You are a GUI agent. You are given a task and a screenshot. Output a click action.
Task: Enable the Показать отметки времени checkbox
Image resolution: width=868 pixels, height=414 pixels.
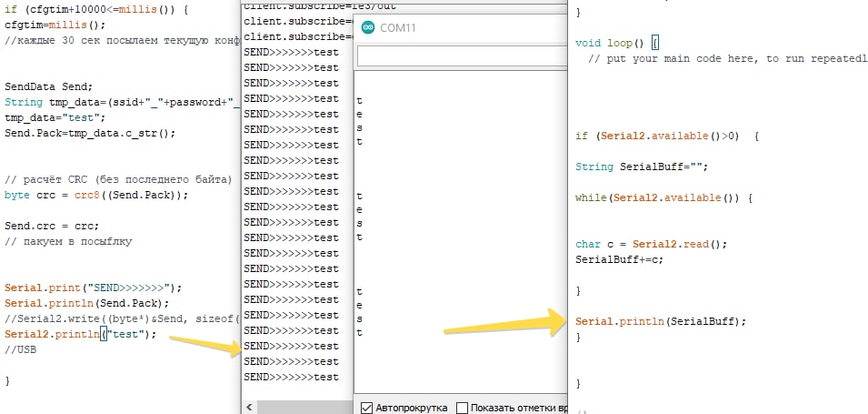[463, 408]
